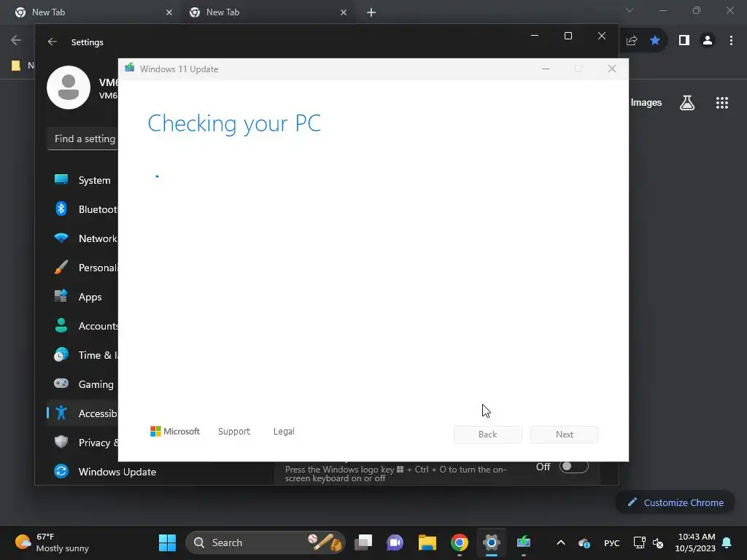The width and height of the screenshot is (747, 560).
Task: Show hidden system tray icons chevron
Action: 561,542
